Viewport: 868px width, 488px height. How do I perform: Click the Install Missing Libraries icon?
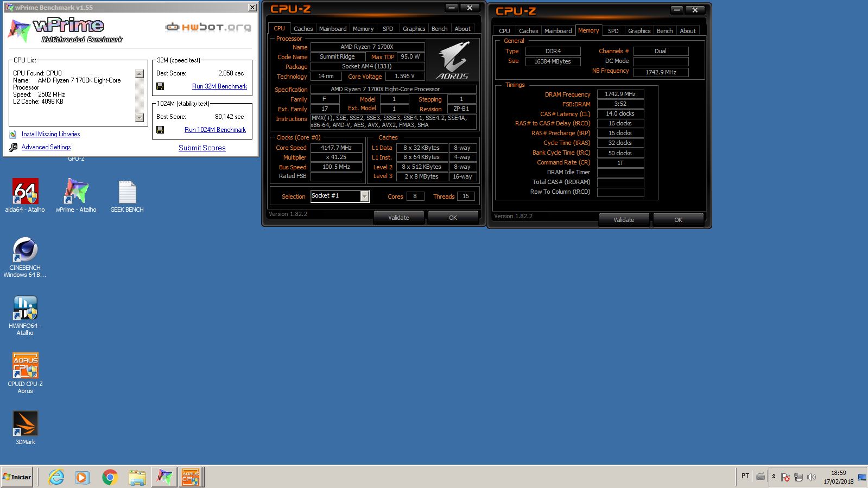coord(13,135)
